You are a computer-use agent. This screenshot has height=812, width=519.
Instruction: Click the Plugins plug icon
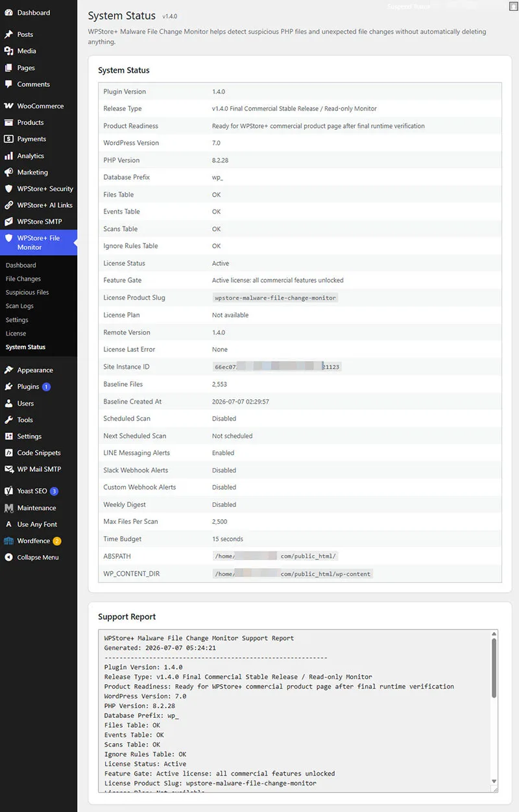pos(8,386)
